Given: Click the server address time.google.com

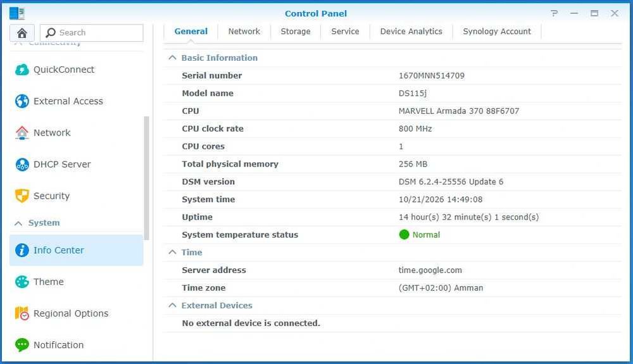Looking at the screenshot, I should [x=430, y=270].
